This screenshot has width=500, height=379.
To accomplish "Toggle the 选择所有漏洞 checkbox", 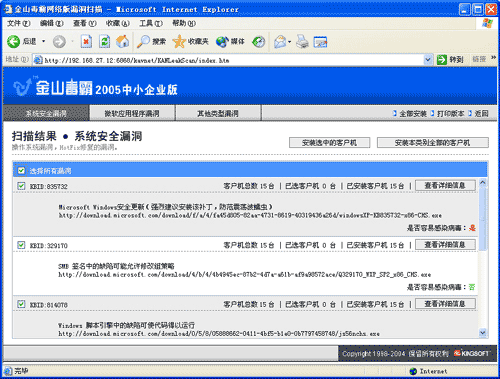I will click(x=21, y=171).
